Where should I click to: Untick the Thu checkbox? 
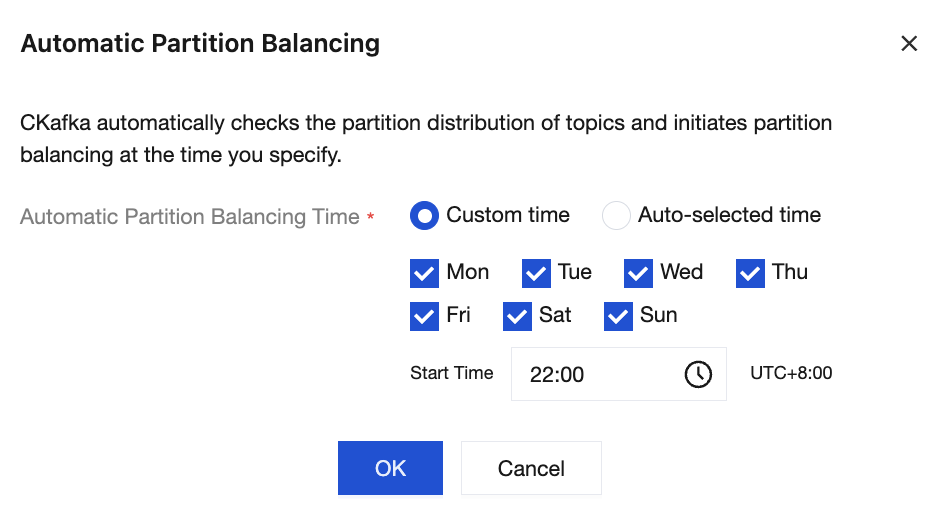[x=750, y=273]
